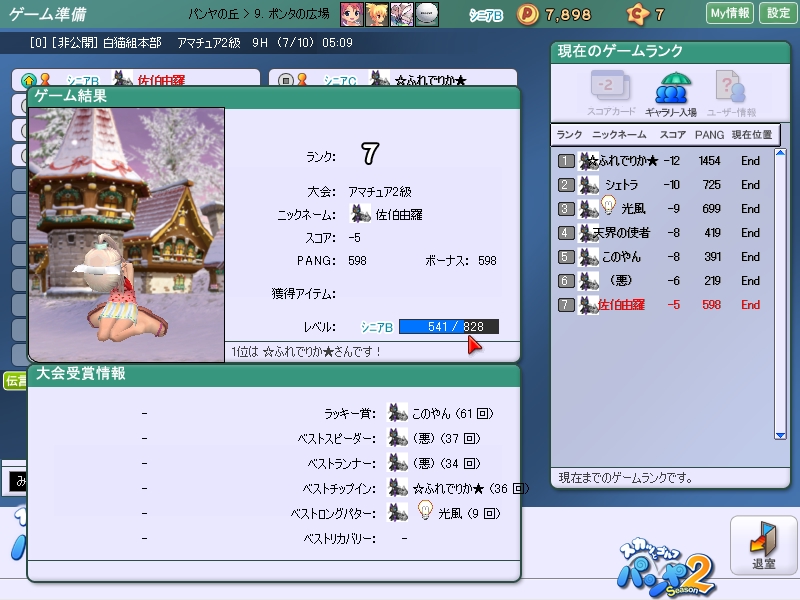Click course name 9. ポンタの広場

(291, 14)
